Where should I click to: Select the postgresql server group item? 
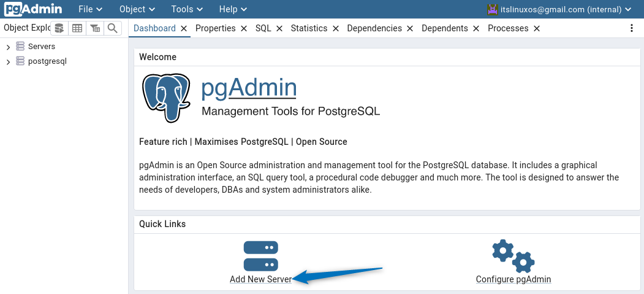(47, 61)
